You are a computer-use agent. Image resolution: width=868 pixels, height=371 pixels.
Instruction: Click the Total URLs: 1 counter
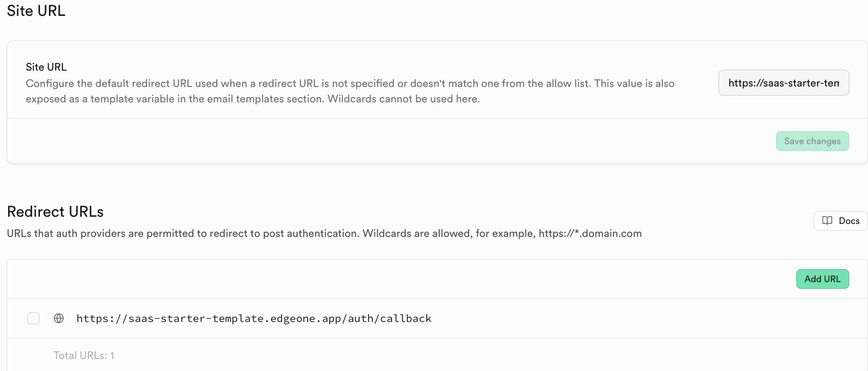tap(84, 355)
